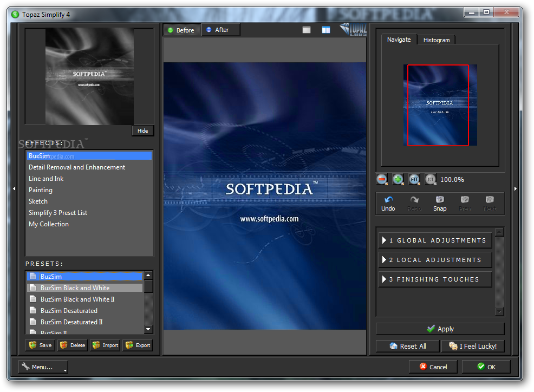Take a snapshot with Snap icon
Screen dimensions: 534x392
click(440, 200)
